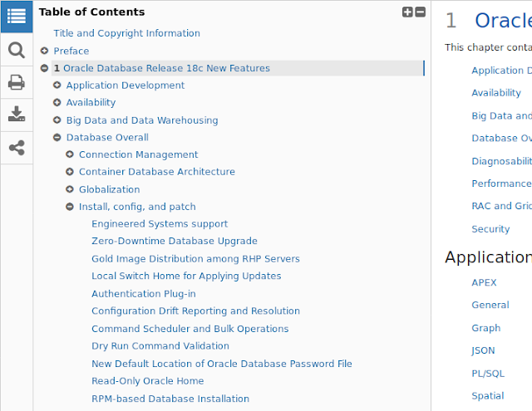
Task: Click RAC and Grid link in content
Action: 501,206
